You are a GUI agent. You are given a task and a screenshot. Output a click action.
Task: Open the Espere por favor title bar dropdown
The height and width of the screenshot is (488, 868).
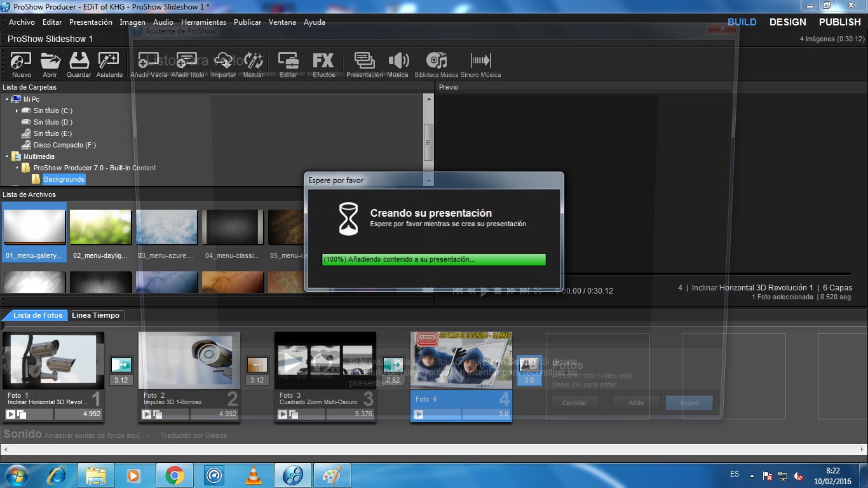429,180
